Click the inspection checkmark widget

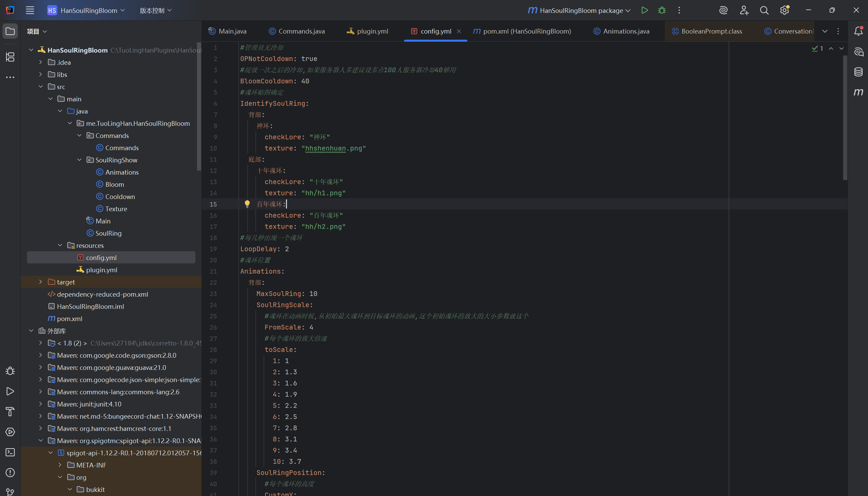[817, 49]
